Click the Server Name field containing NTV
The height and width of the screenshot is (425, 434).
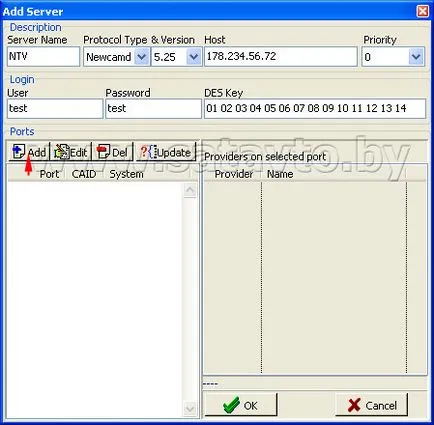point(43,56)
